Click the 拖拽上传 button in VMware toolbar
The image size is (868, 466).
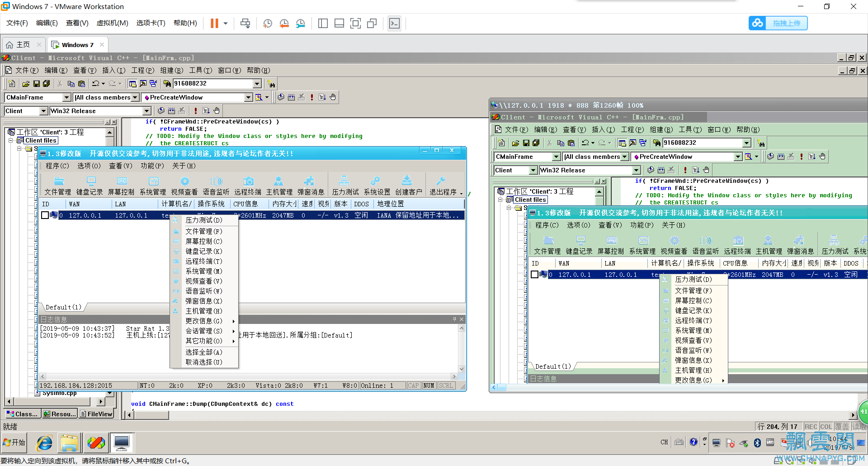point(778,23)
